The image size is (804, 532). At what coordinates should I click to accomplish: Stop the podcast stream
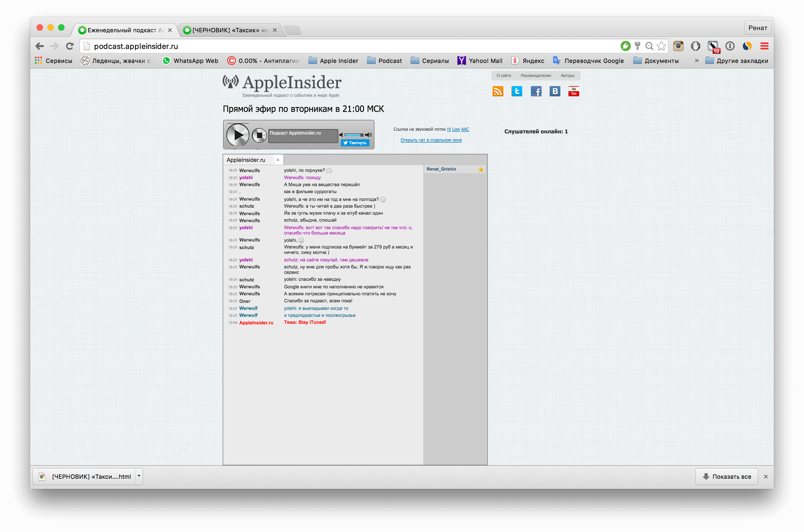pos(259,135)
